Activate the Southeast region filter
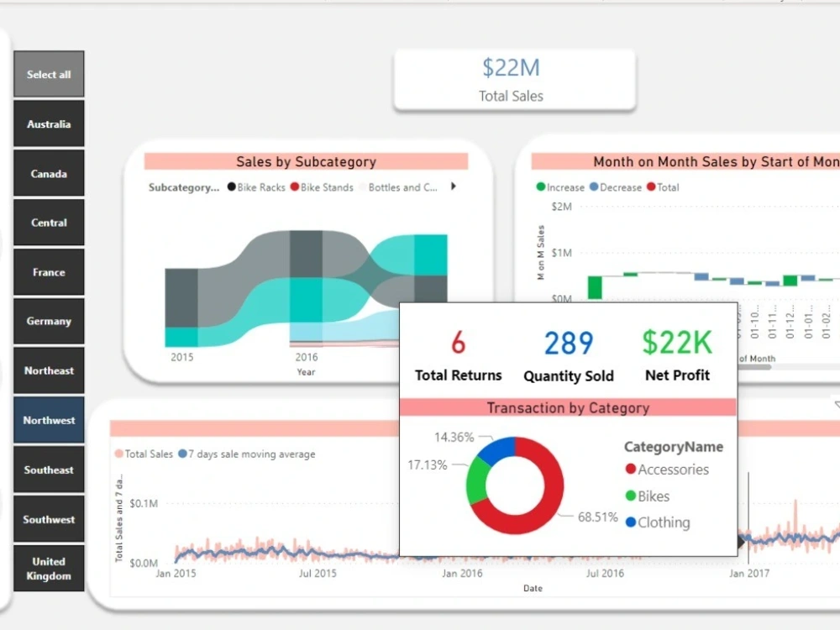 coord(49,470)
